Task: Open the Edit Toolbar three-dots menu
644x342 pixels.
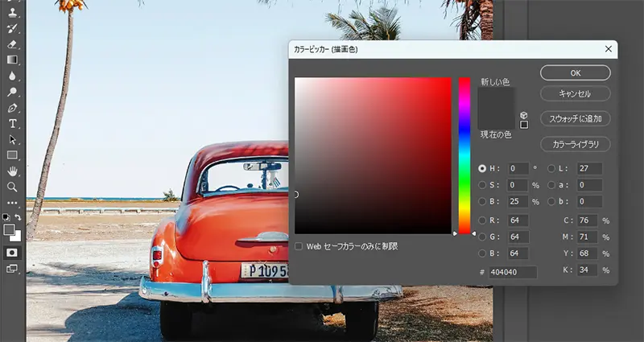Action: [x=12, y=203]
